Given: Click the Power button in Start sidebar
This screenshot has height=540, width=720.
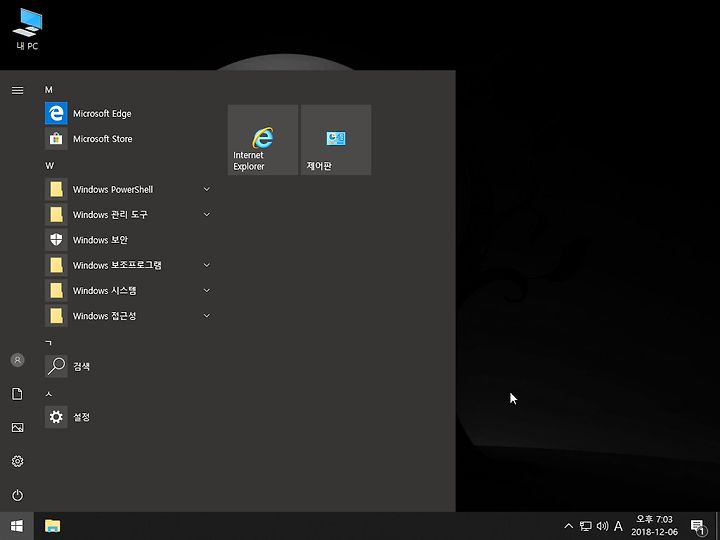Looking at the screenshot, I should 17,495.
